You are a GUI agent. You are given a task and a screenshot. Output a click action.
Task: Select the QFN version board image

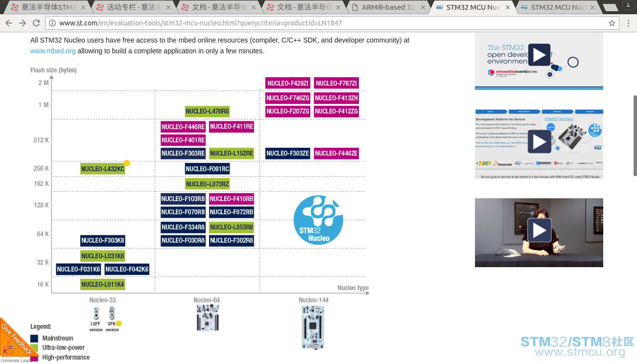click(112, 313)
